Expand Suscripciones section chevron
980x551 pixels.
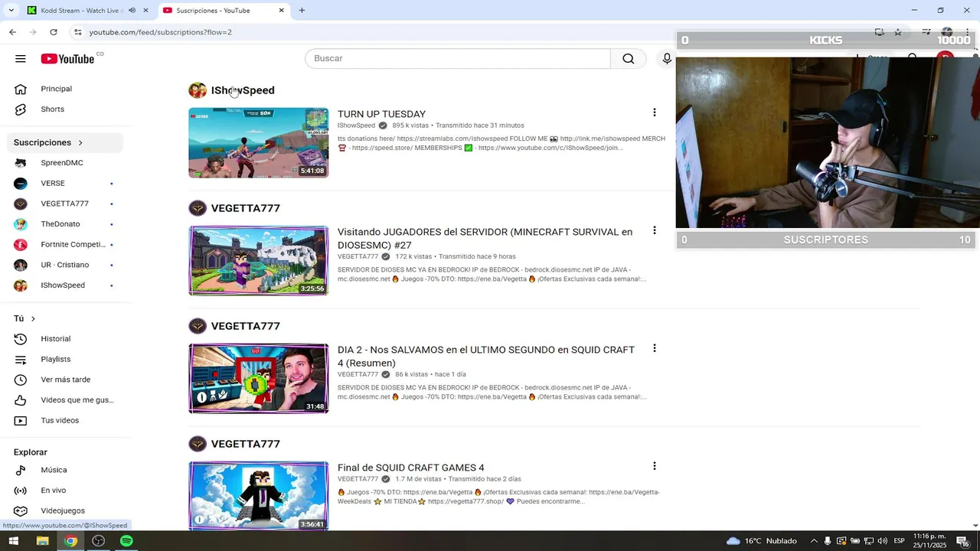tap(80, 142)
